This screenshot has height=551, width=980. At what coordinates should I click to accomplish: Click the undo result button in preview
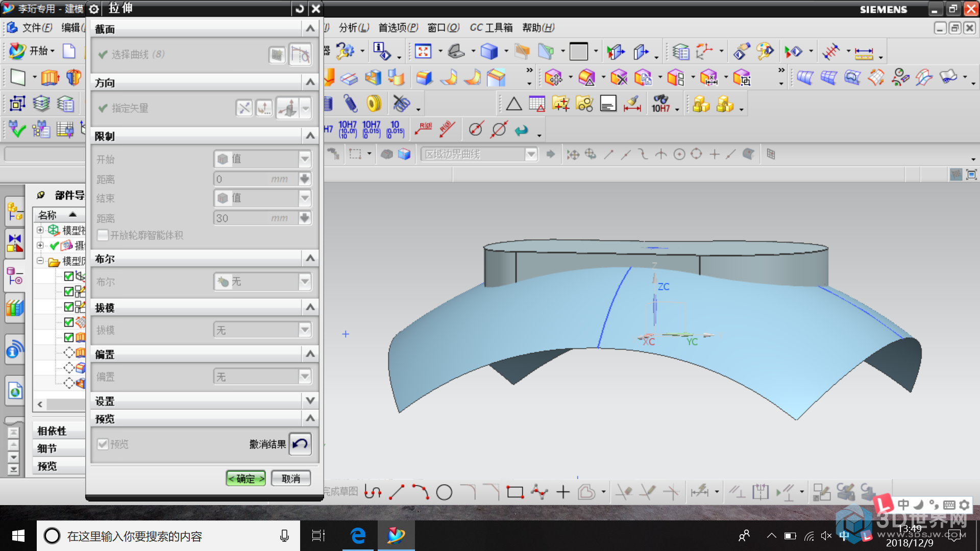click(300, 444)
